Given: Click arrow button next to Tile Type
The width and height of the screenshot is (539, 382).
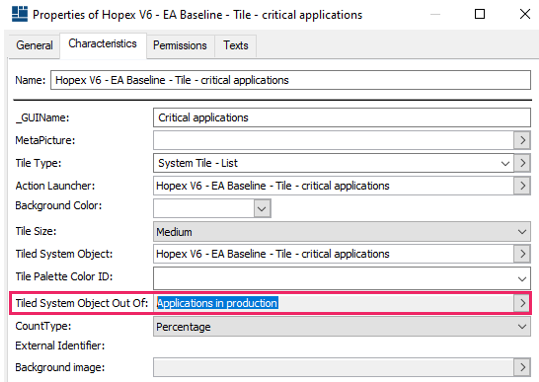Looking at the screenshot, I should 522,163.
